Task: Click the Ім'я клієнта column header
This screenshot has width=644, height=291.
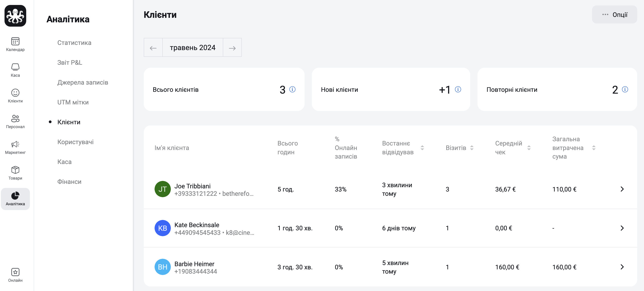Action: click(x=172, y=148)
